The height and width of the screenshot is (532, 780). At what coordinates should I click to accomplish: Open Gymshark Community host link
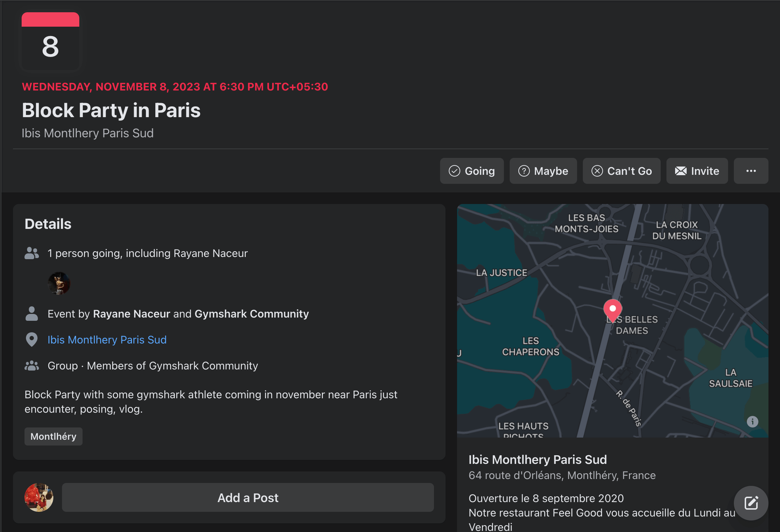pos(252,314)
